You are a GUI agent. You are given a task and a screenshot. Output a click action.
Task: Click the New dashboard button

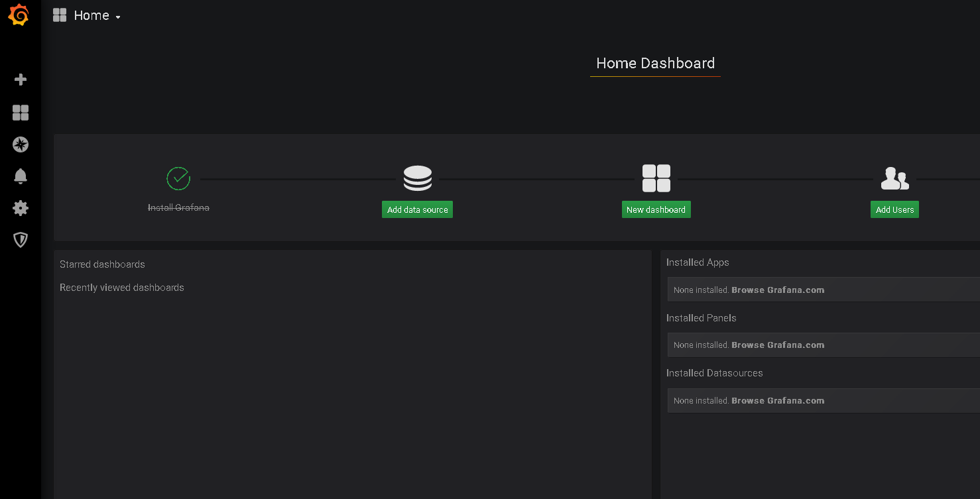pos(656,209)
